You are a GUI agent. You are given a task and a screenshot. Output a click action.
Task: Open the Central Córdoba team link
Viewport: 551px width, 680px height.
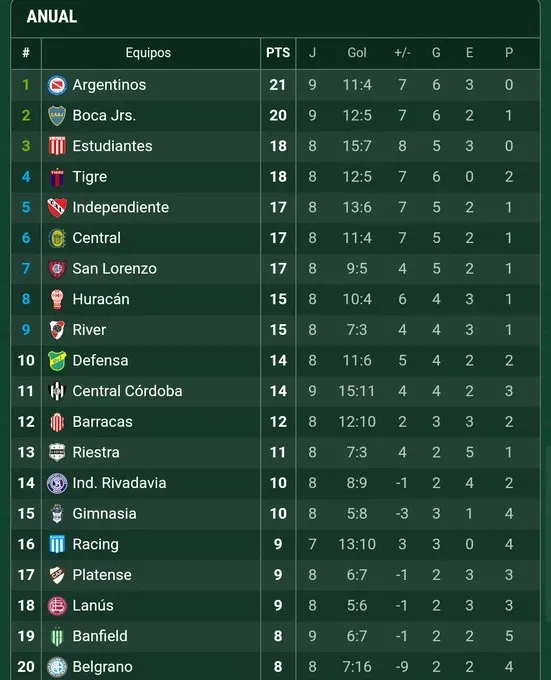(127, 391)
